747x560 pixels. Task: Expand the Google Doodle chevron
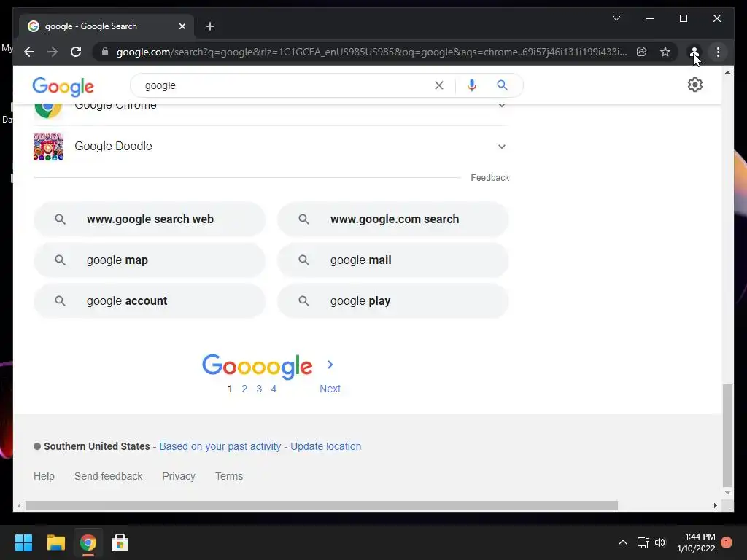point(502,146)
